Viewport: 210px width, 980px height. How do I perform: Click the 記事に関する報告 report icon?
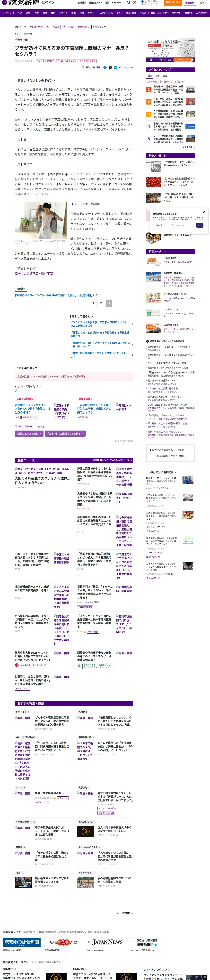pos(124,441)
